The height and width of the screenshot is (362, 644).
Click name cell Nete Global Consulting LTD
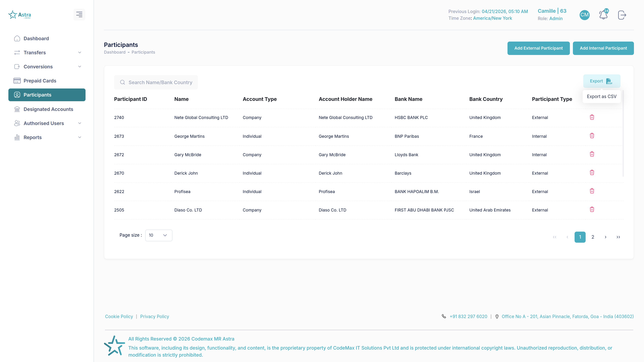[x=201, y=117]
